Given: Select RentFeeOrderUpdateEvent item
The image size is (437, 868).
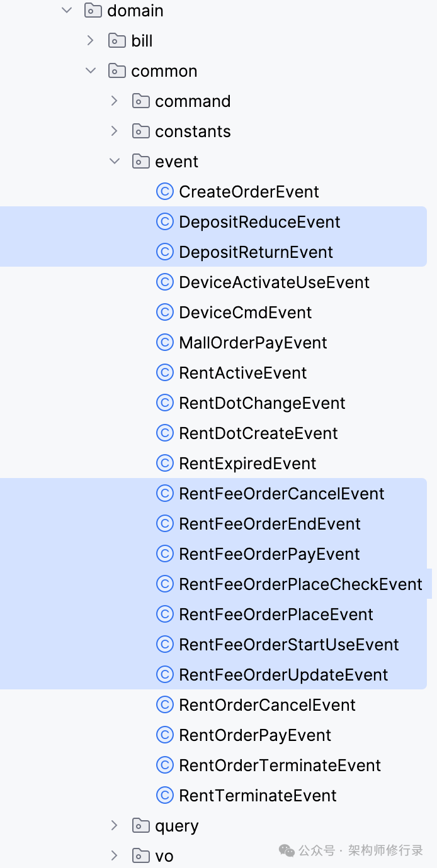Looking at the screenshot, I should pyautogui.click(x=283, y=675).
